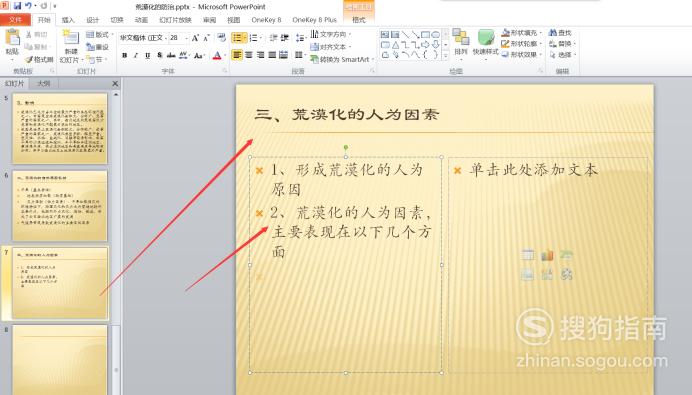Toggle Bold formatting
This screenshot has width=692, height=395.
click(x=125, y=55)
